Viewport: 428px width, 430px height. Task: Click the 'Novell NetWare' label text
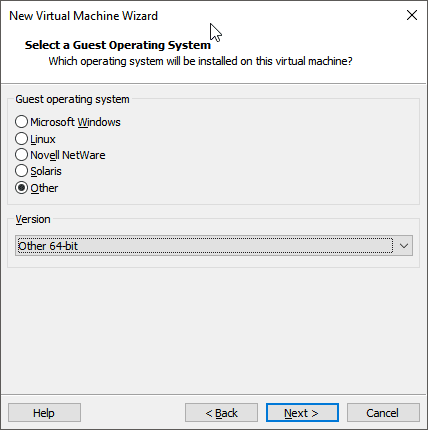pos(68,155)
